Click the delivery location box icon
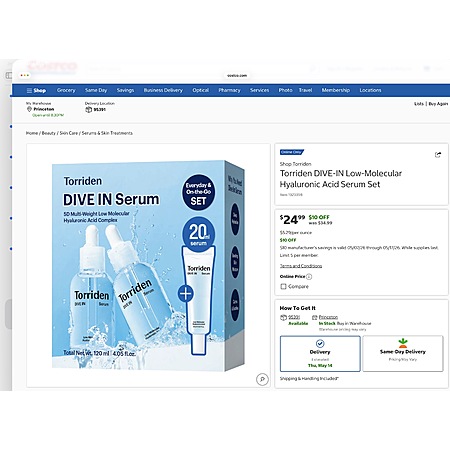The height and width of the screenshot is (450, 450). [x=88, y=110]
